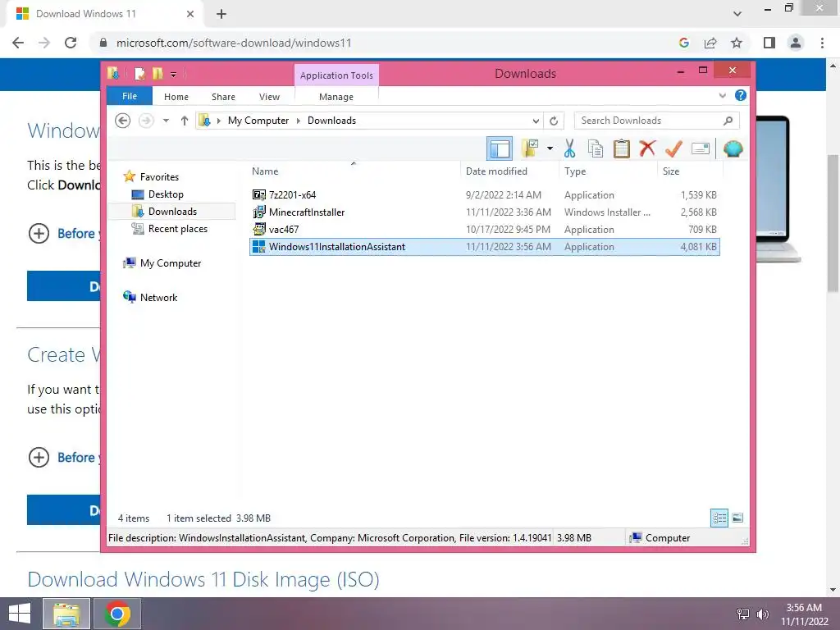Open the Manage ribbon tab

[x=336, y=97]
